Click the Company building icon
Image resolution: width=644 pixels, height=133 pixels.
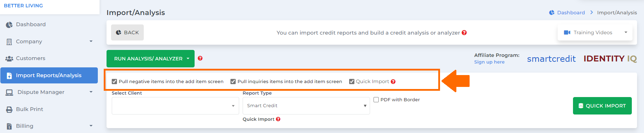tap(9, 42)
